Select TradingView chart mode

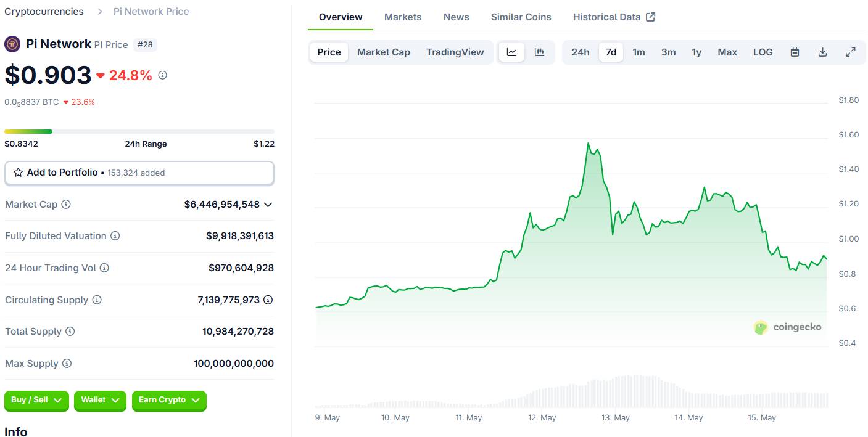click(455, 52)
